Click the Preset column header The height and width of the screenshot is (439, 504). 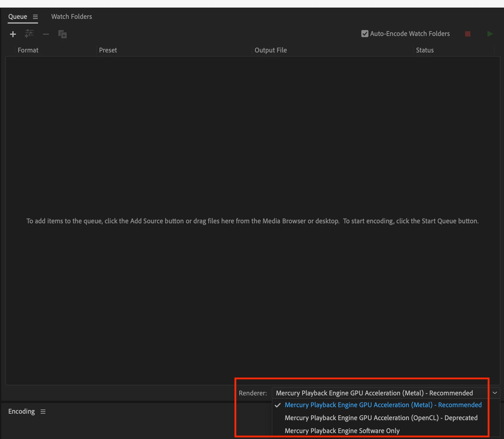108,50
